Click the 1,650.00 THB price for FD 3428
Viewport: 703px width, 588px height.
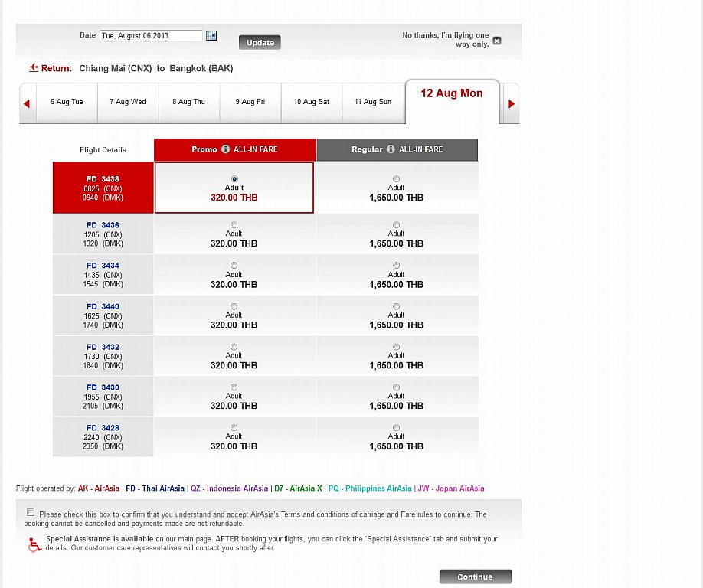[397, 446]
